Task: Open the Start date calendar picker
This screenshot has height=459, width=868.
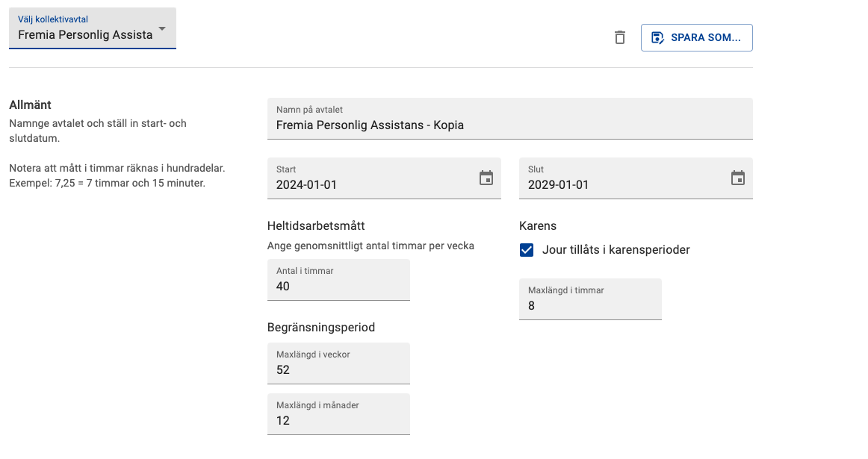Action: (x=486, y=178)
